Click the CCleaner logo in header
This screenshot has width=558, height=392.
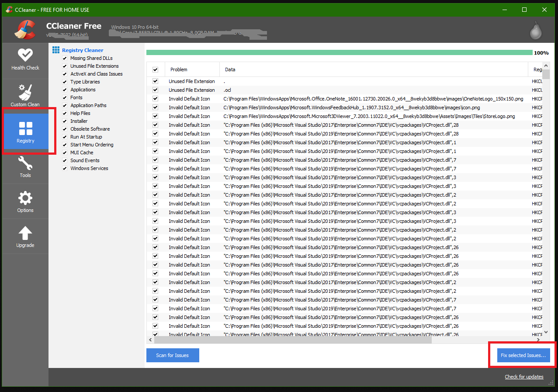[x=25, y=30]
